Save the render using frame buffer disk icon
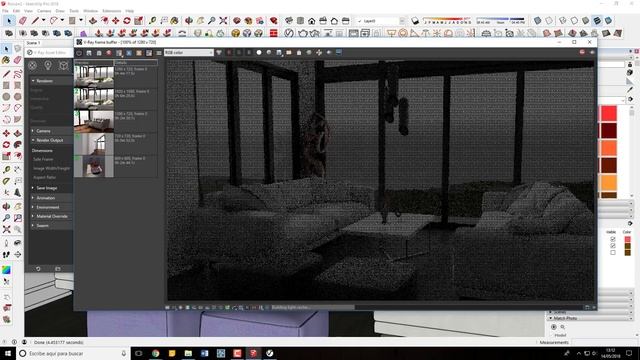This screenshot has height=360, width=640. 89,53
